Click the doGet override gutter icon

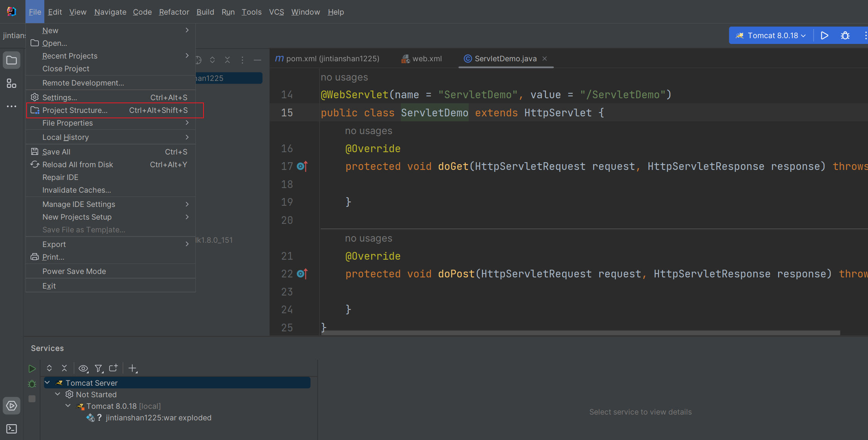click(x=302, y=166)
